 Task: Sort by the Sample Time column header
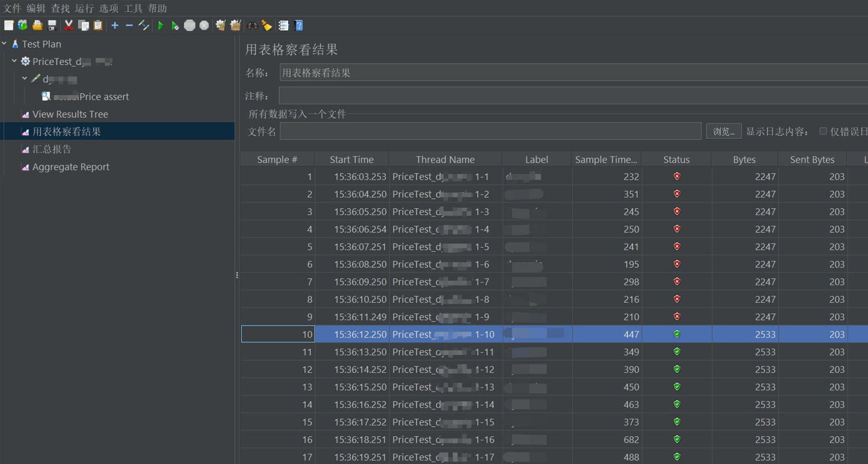[x=606, y=159]
